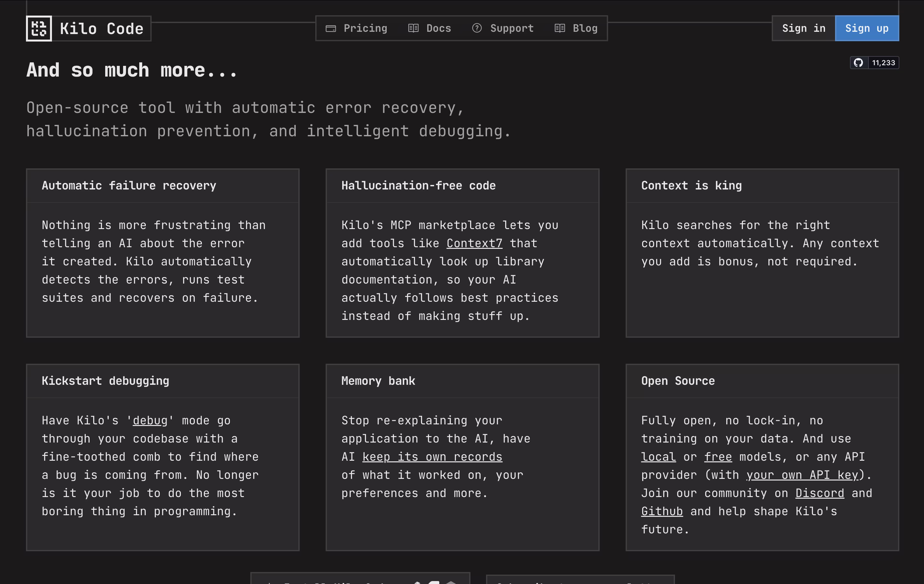Open the debug mode link
This screenshot has width=924, height=584.
click(150, 421)
